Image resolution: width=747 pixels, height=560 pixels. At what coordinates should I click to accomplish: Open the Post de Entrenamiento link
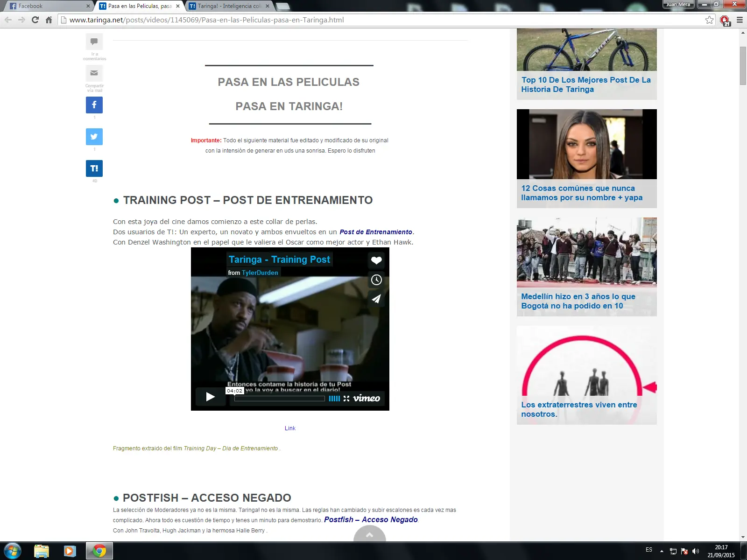tap(376, 232)
